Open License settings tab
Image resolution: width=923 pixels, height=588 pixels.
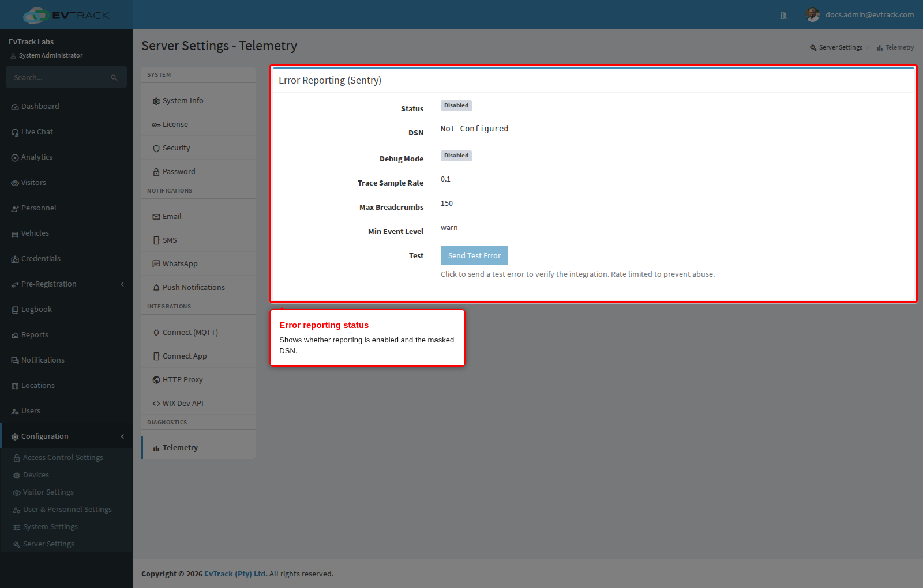click(198, 125)
